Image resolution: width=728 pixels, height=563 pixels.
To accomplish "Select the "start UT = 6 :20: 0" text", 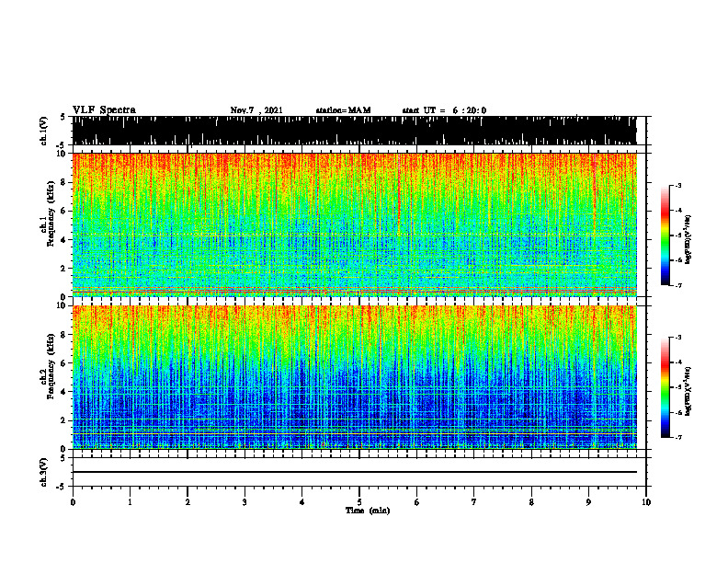I will point(444,110).
